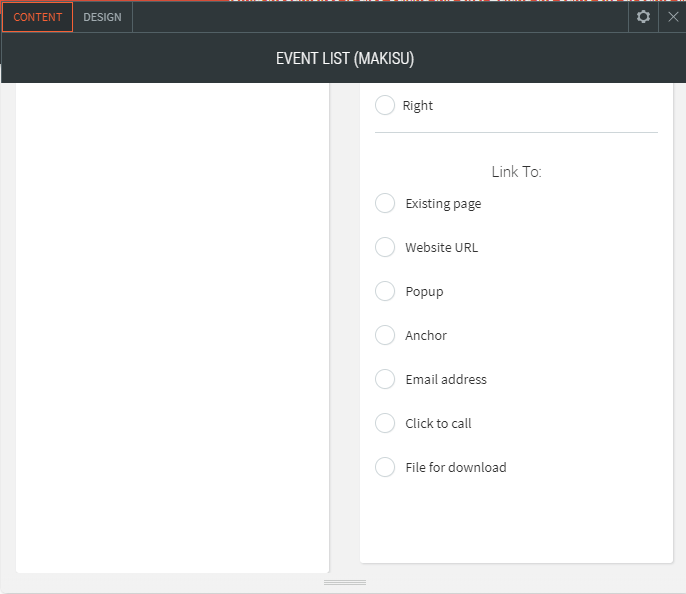Image resolution: width=686 pixels, height=594 pixels.
Task: Enable the Anchor radio circle
Action: pos(385,335)
